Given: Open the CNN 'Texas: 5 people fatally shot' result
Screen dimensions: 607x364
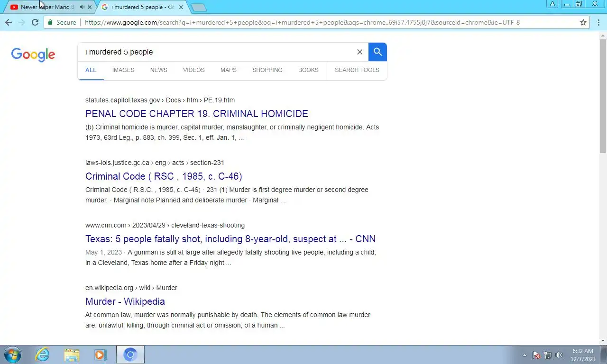Looking at the screenshot, I should tap(230, 239).
